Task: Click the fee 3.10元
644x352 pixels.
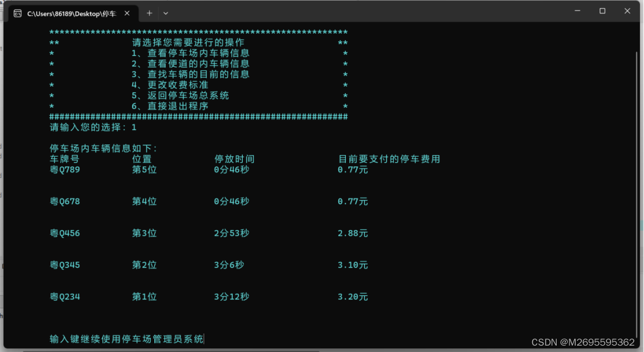Action: (353, 265)
